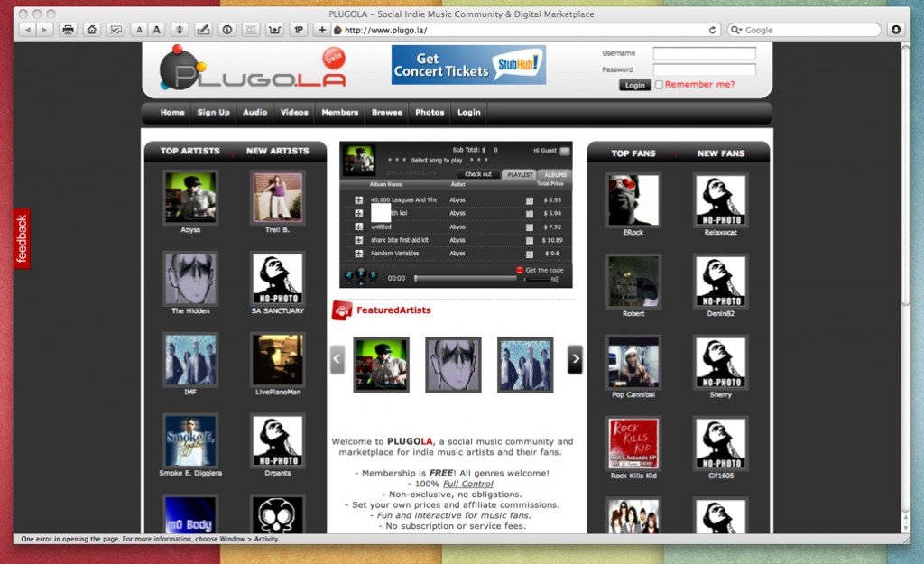This screenshot has height=564, width=924.
Task: Switch to the NEW FANS tab
Action: click(721, 153)
